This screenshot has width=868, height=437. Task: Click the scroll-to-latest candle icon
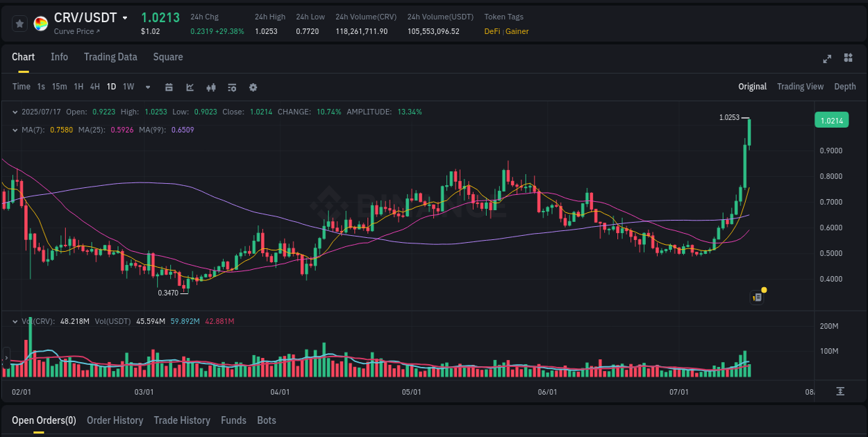pyautogui.click(x=840, y=391)
